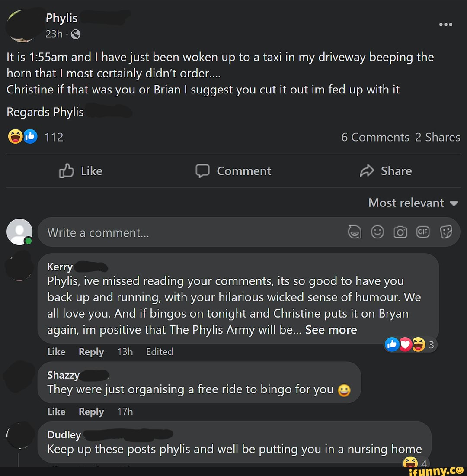Open the Most relevant sorting dropdown
467x476 pixels.
[413, 203]
